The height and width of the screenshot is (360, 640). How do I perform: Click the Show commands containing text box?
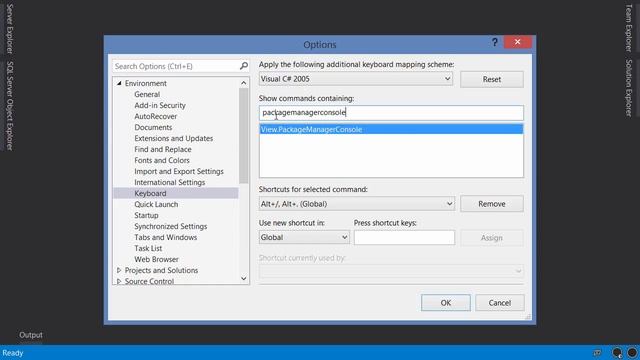click(x=391, y=113)
